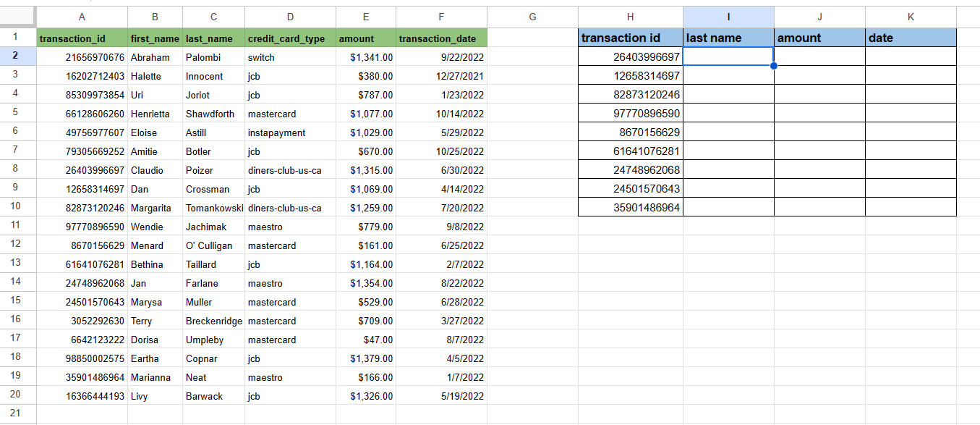The image size is (980, 425).
Task: Click the row 21 header
Action: 15,413
